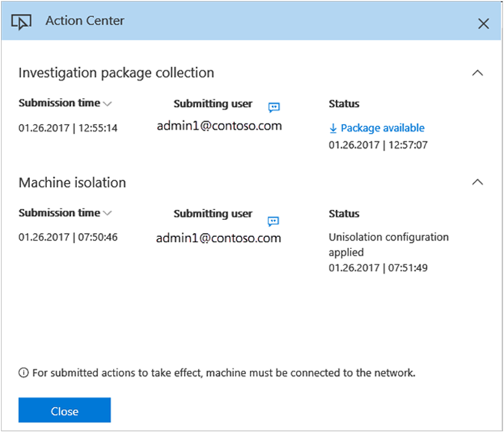Download via the Package available link
504x432 pixels.
pyautogui.click(x=382, y=128)
